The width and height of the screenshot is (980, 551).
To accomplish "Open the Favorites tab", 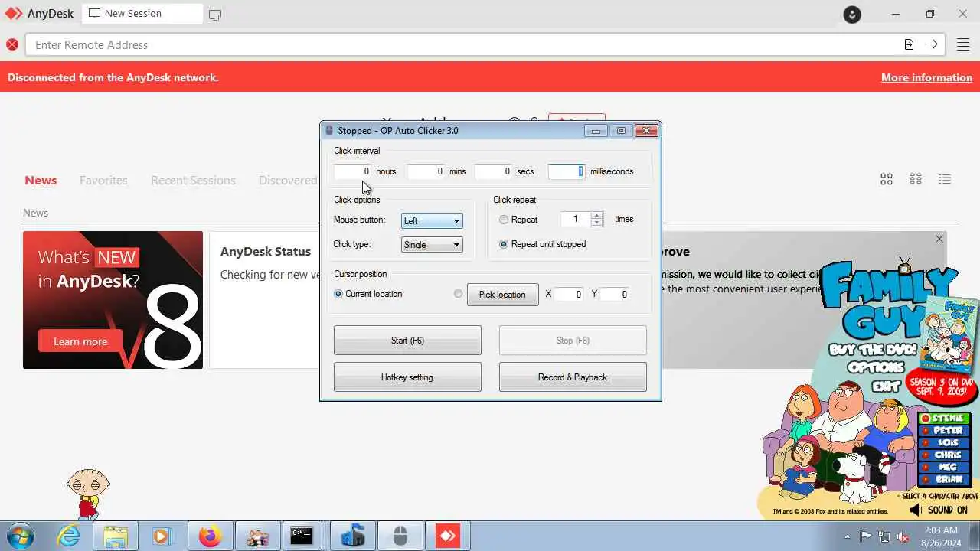I will coord(103,181).
